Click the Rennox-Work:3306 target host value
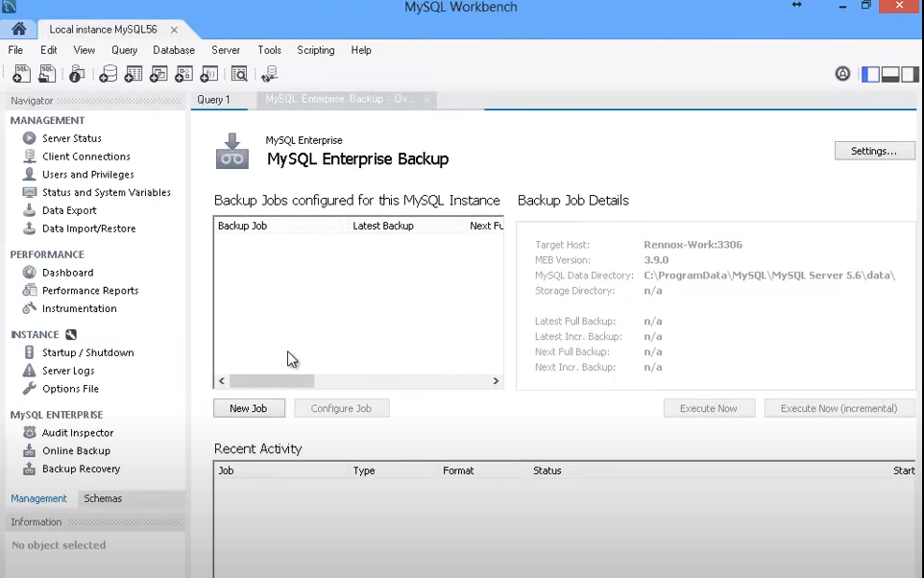Image resolution: width=924 pixels, height=578 pixels. 693,245
